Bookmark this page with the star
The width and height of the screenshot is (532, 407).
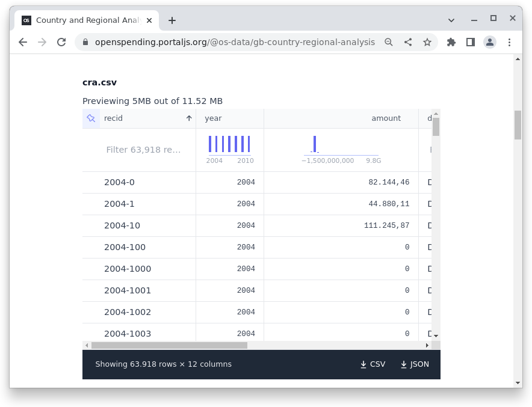tap(427, 42)
